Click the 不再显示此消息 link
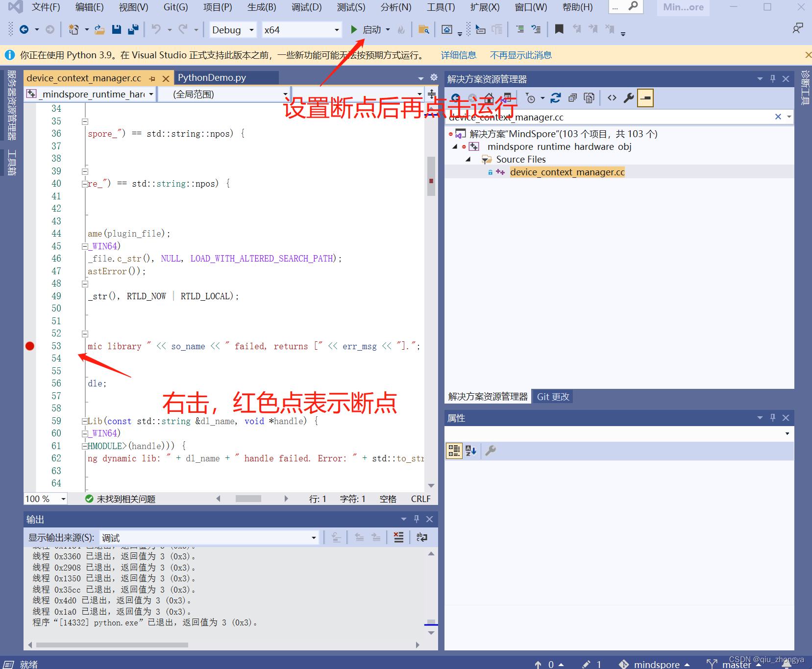This screenshot has width=812, height=669. pos(521,55)
